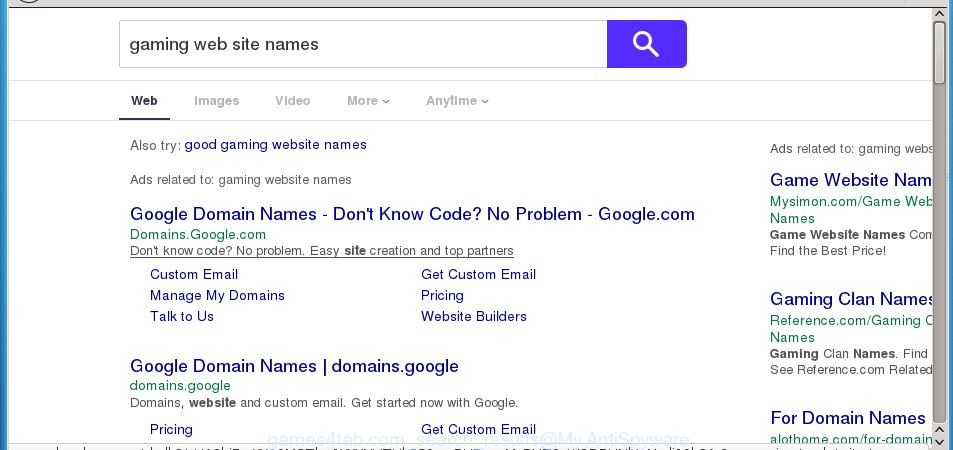Viewport: 953px width, 450px height.
Task: Open the Gaming Clan Names sidebar ad
Action: click(851, 299)
